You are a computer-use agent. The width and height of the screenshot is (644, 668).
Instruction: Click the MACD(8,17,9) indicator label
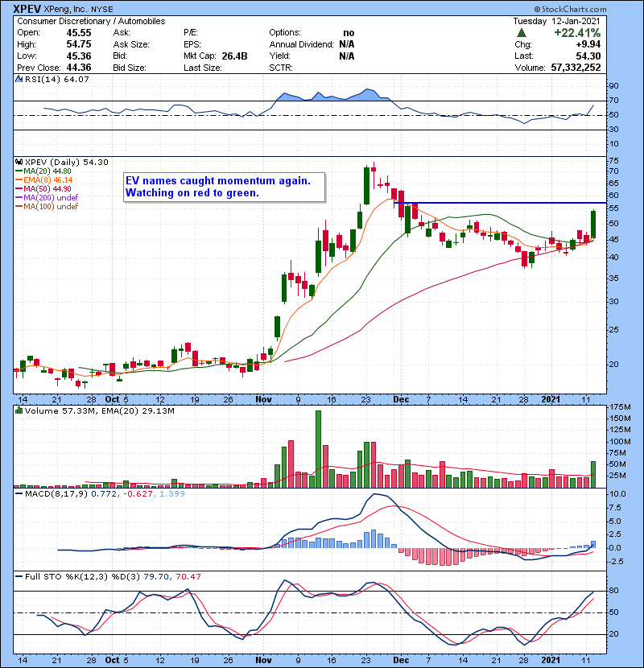[x=56, y=494]
